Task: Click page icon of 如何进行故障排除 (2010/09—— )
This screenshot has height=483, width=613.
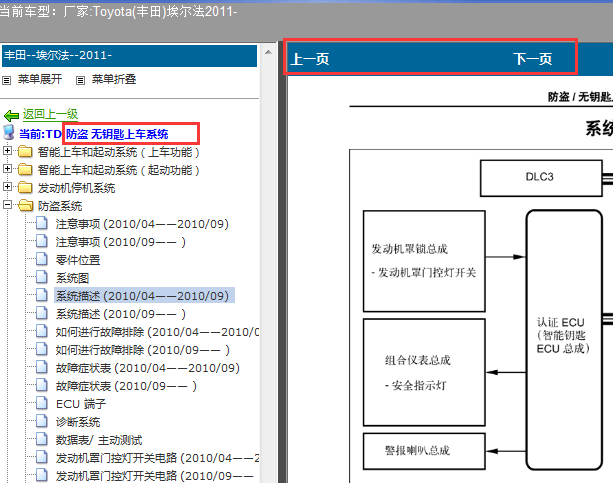Action: pyautogui.click(x=42, y=349)
